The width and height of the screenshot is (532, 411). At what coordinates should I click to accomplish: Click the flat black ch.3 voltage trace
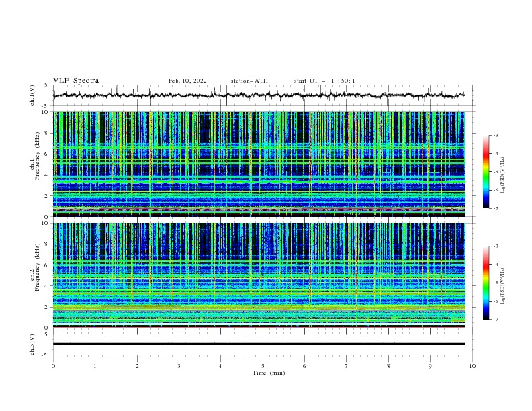click(259, 344)
